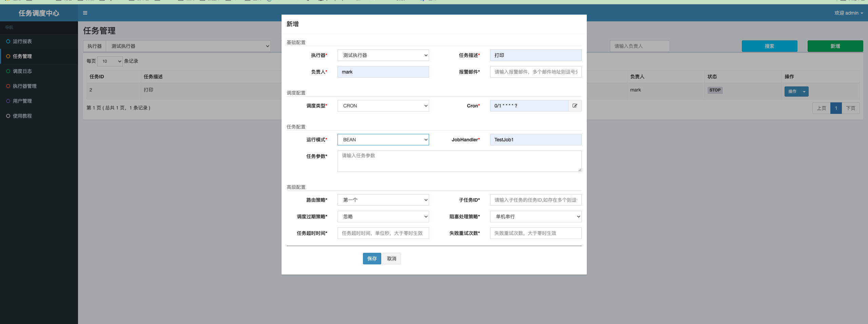Screen dimensions: 868x324
Task: Open the 调度类型 CRON dropdown
Action: point(383,106)
